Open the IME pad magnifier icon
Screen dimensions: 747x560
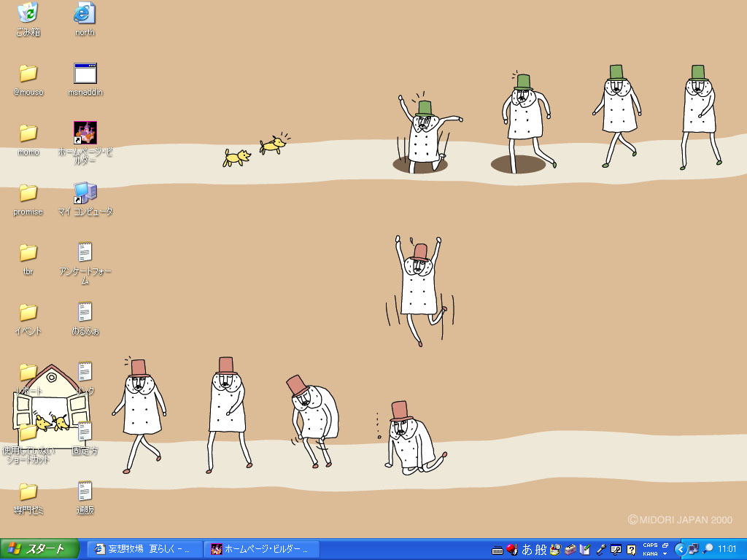tap(555, 550)
